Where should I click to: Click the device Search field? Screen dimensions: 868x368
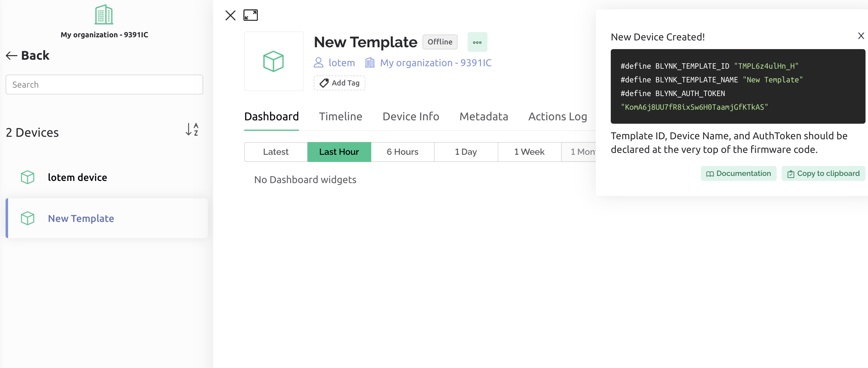[x=104, y=85]
